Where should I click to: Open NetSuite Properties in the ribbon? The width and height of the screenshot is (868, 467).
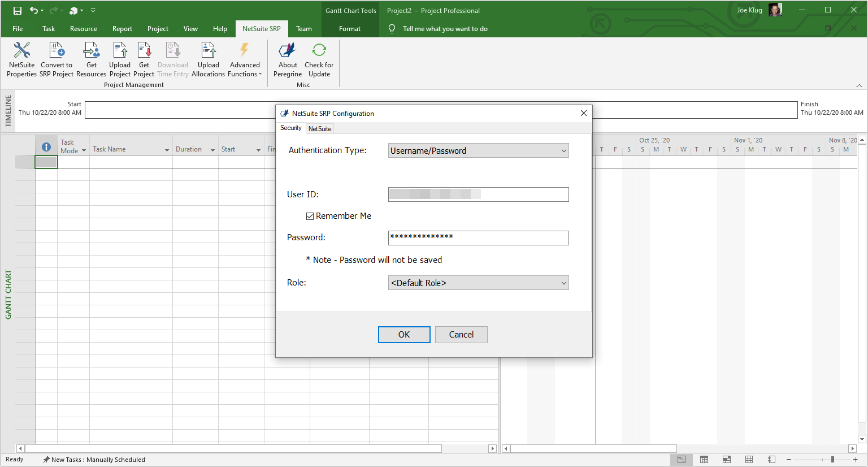(x=21, y=59)
